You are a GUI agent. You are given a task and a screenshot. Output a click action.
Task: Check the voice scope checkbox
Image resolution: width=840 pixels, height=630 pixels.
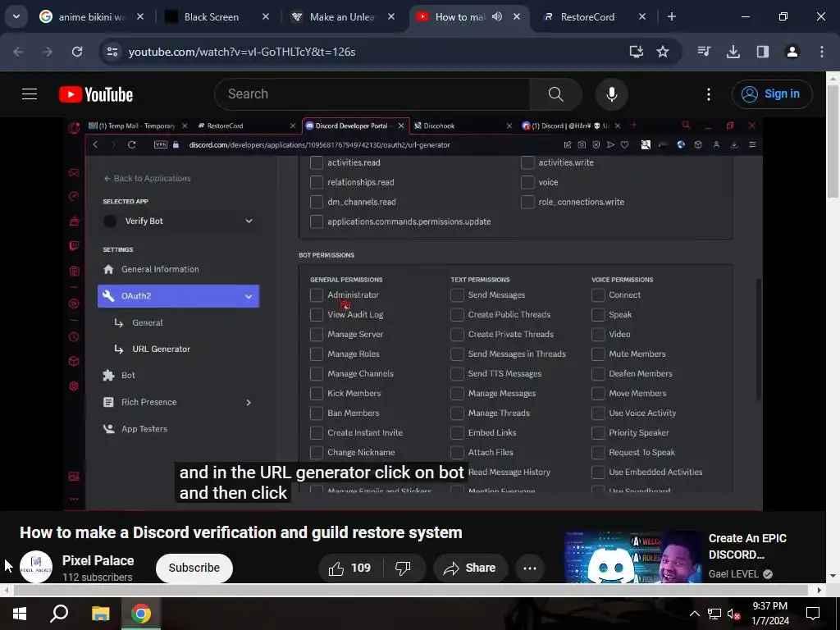527,182
